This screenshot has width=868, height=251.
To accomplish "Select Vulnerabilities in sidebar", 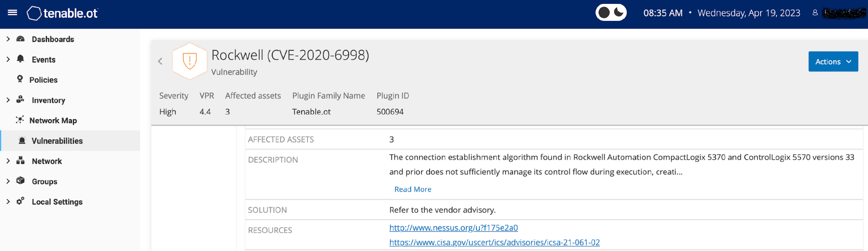I will pos(57,141).
